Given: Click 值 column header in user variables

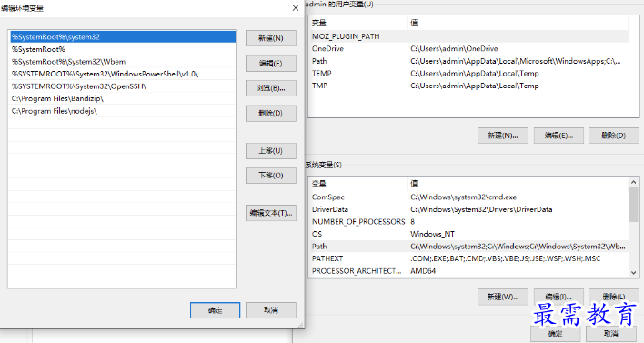Looking at the screenshot, I should pos(518,23).
